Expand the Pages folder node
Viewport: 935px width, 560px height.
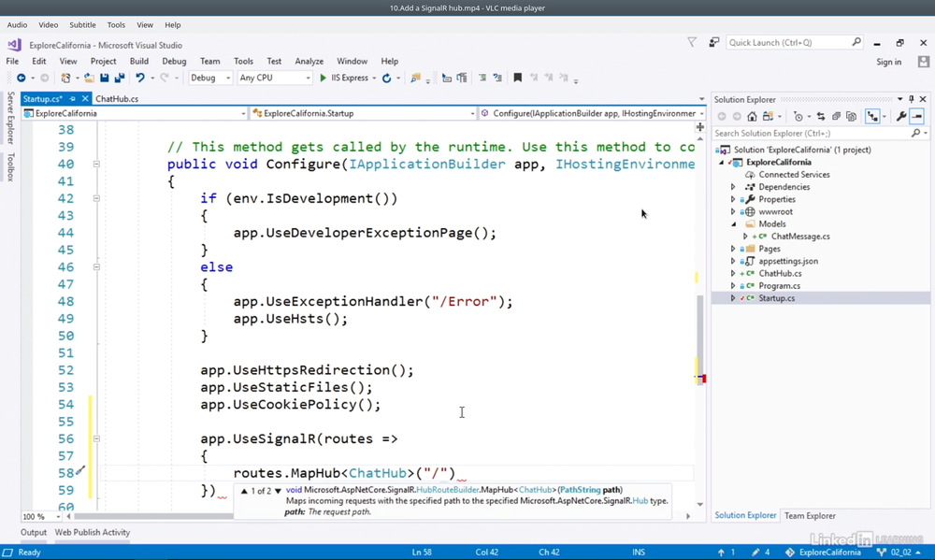[733, 249]
